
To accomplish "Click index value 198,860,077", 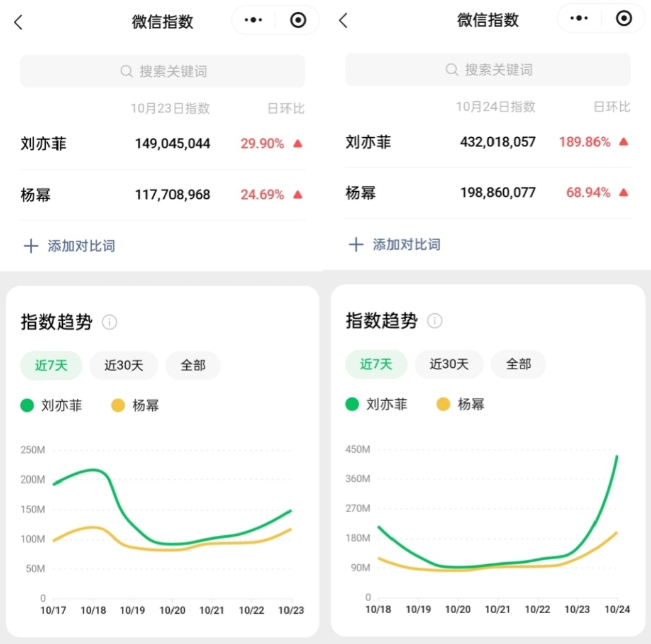I will pos(498,192).
